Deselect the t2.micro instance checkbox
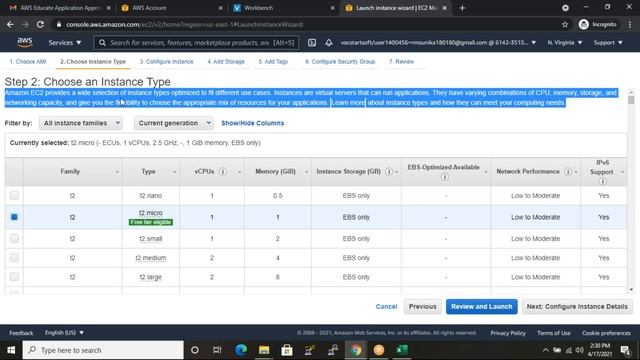This screenshot has height=360, width=640. coord(14,217)
